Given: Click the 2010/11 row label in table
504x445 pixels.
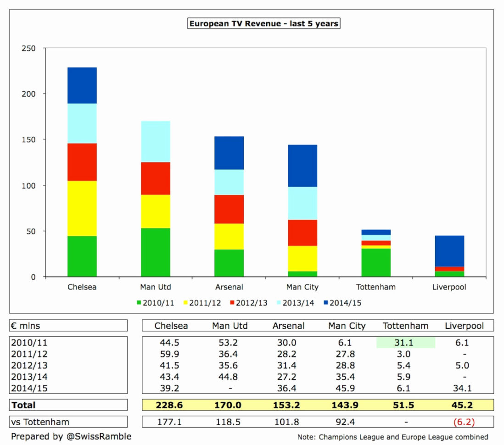Looking at the screenshot, I should point(29,343).
